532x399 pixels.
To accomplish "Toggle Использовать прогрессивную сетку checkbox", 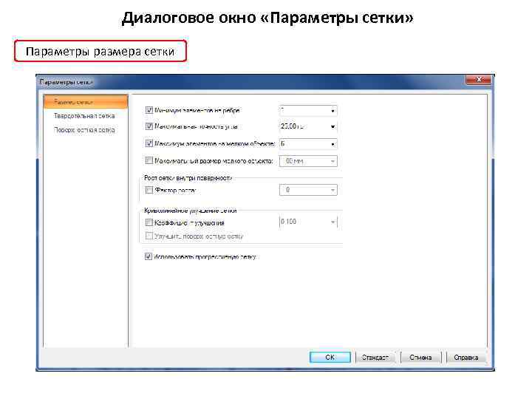I will pos(149,256).
